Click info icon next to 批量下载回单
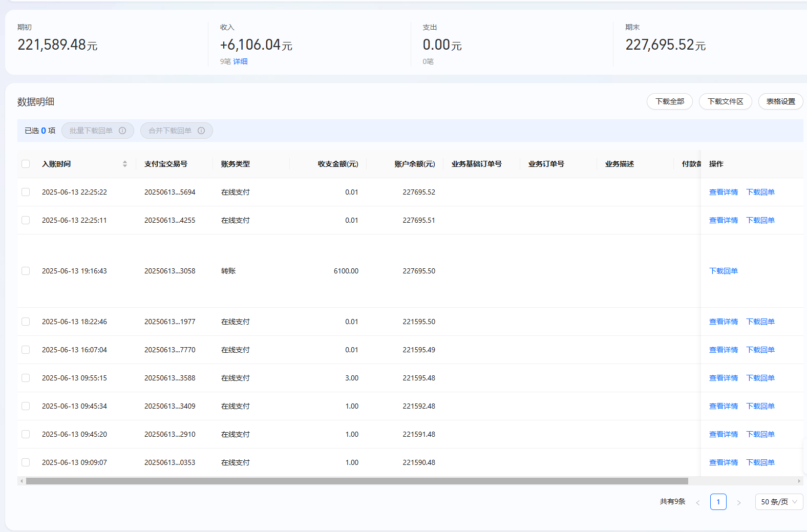The image size is (807, 532). [x=122, y=131]
